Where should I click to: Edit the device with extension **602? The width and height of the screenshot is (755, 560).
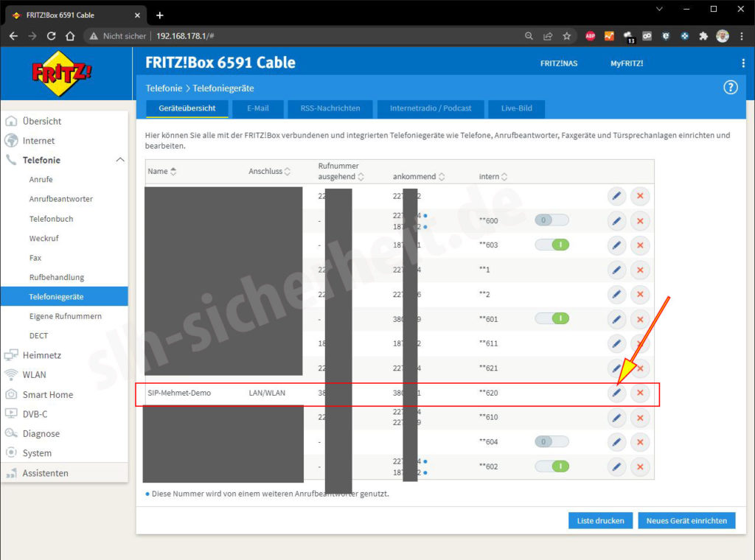(616, 466)
